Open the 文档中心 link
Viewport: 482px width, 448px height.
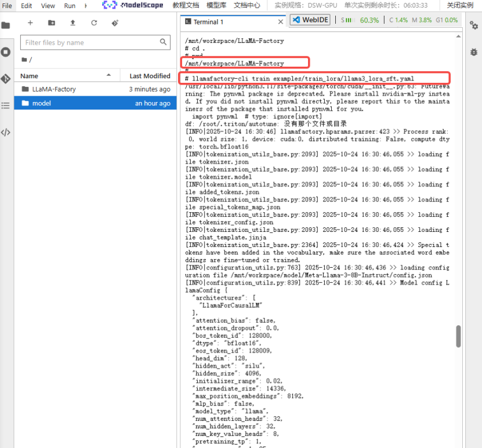(247, 5)
